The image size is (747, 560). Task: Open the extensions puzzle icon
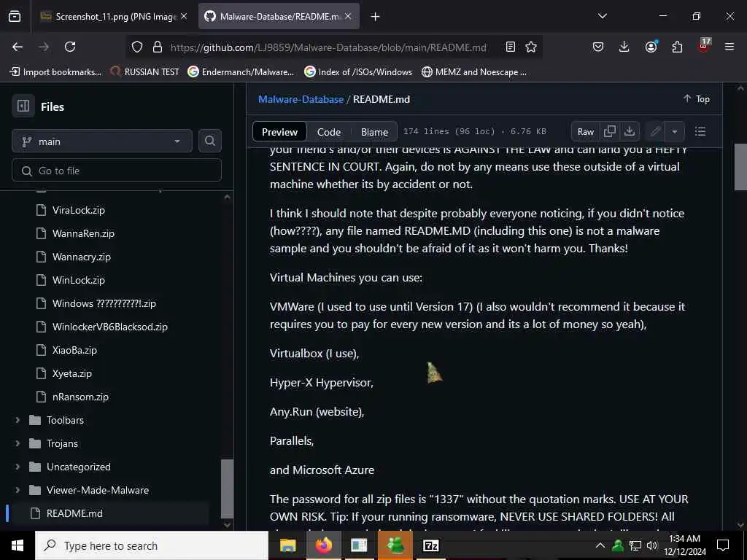(677, 47)
